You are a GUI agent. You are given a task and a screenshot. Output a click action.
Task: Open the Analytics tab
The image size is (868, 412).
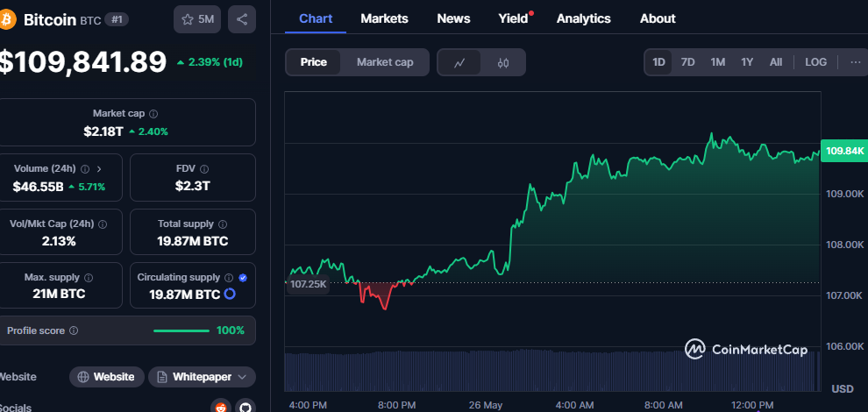583,18
